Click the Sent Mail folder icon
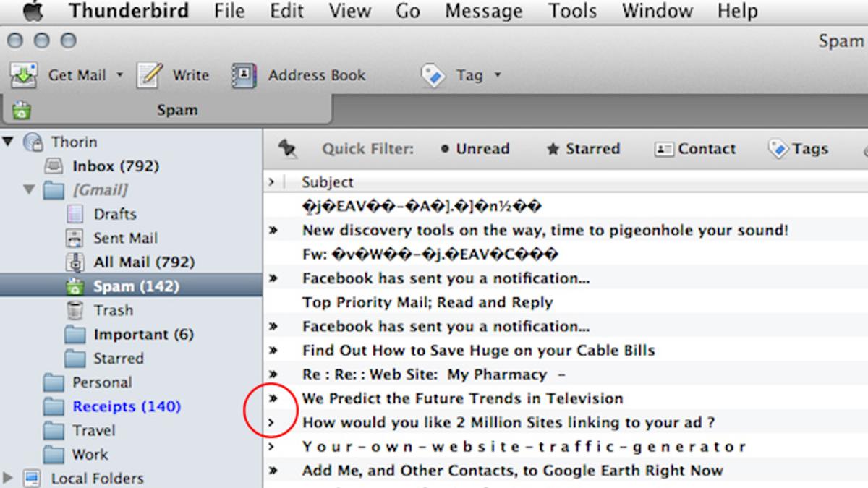868x488 pixels. point(75,238)
